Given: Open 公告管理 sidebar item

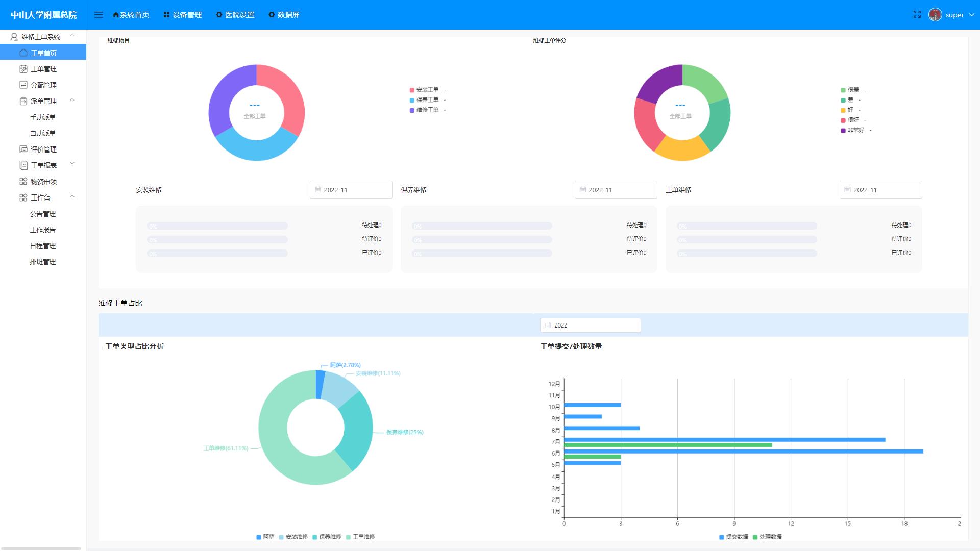Looking at the screenshot, I should (43, 214).
